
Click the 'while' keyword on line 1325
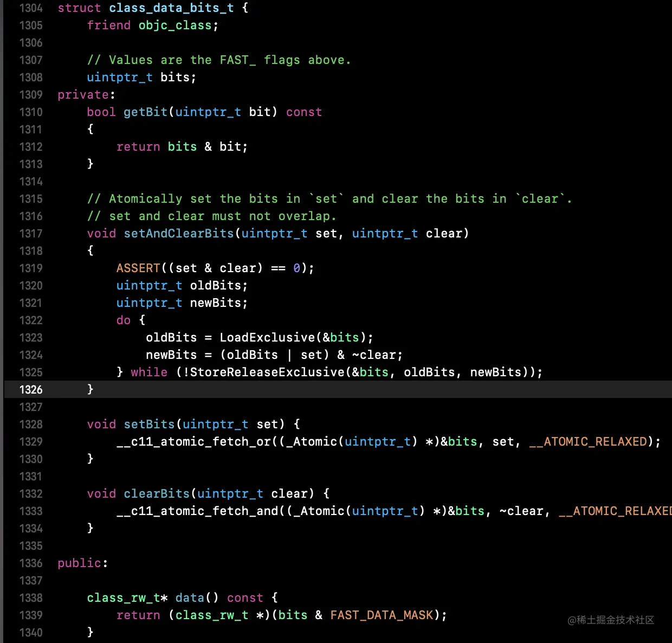click(x=149, y=372)
